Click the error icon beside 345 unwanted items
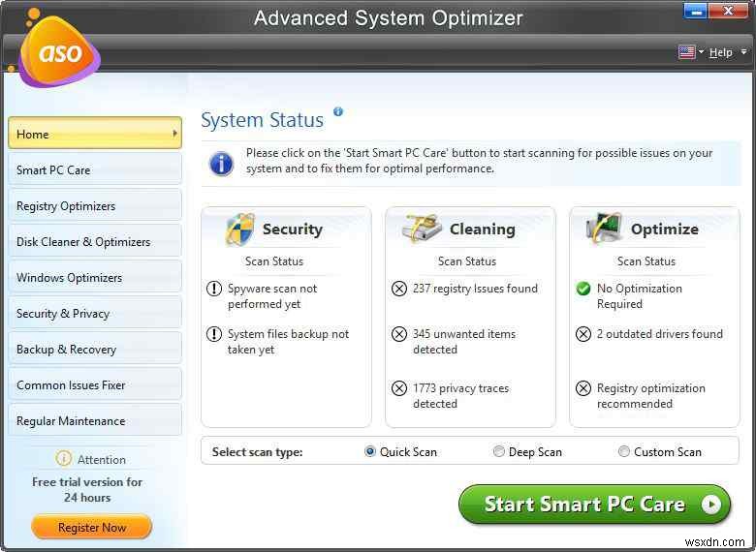This screenshot has height=552, width=756. (x=399, y=334)
